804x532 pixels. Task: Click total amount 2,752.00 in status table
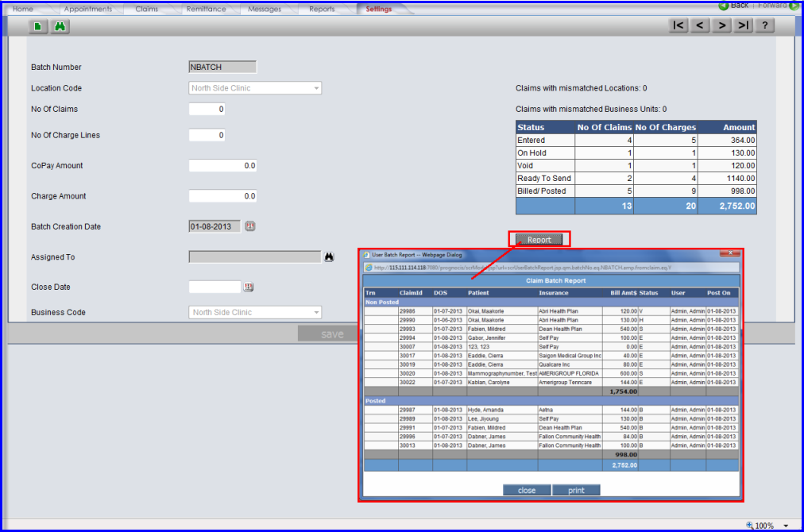point(736,206)
